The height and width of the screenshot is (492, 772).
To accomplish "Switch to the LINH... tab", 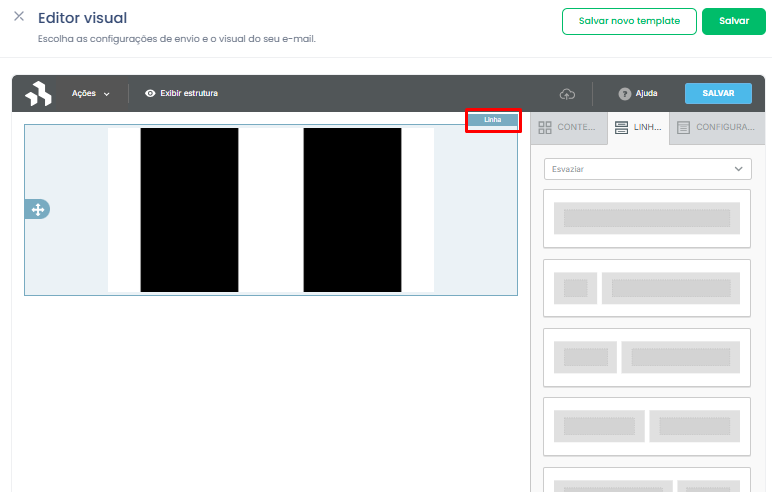I will pyautogui.click(x=639, y=128).
